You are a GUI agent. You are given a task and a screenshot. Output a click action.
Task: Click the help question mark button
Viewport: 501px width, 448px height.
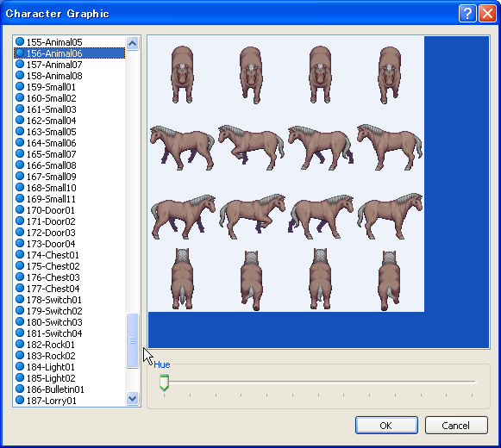pyautogui.click(x=467, y=14)
